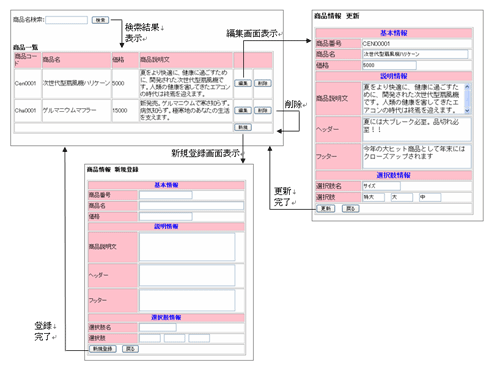This screenshot has width=500, height=368.
Task: Click the 編集 button in Cha0001 row
Action: 243,110
